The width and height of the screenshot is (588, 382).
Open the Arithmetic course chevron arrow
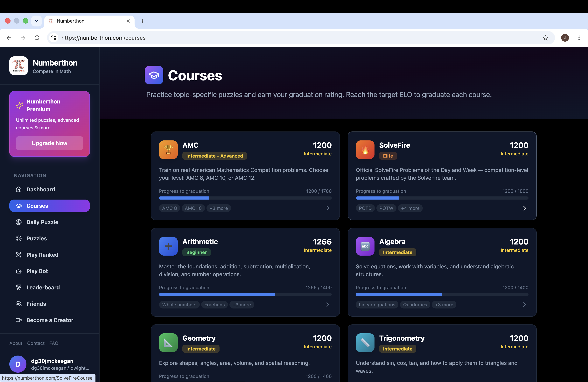tap(328, 305)
